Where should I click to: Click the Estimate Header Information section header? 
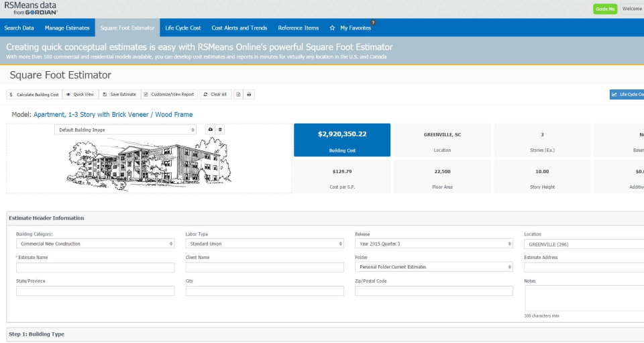325,218
